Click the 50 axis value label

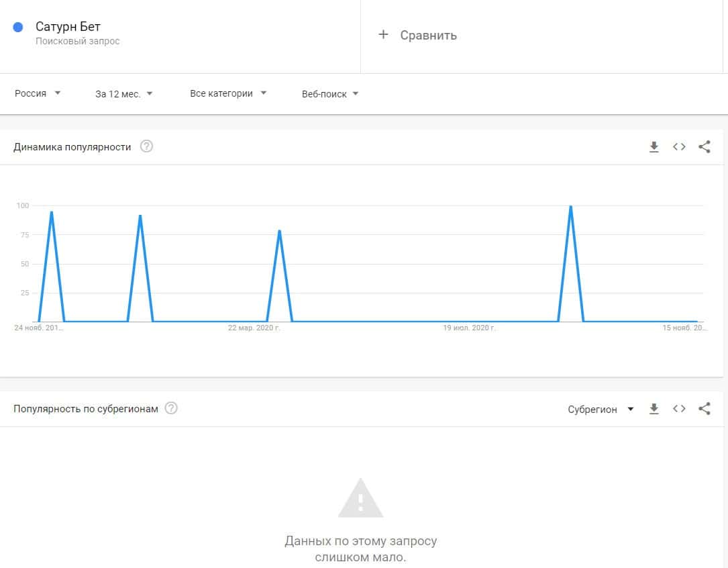(x=25, y=264)
